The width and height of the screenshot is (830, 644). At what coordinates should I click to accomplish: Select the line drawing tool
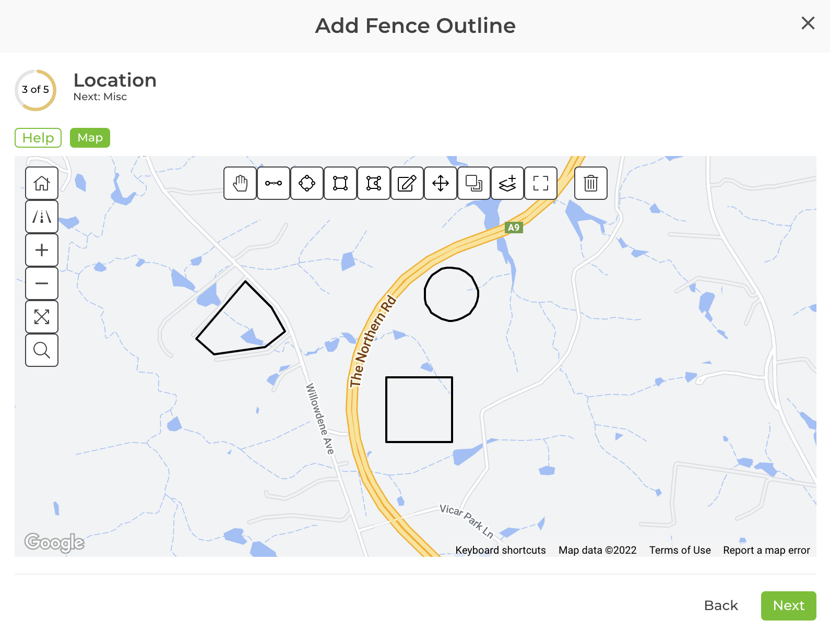coord(273,184)
